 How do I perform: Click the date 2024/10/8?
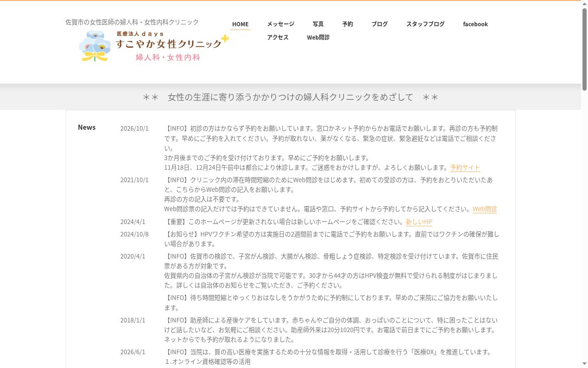click(x=135, y=234)
